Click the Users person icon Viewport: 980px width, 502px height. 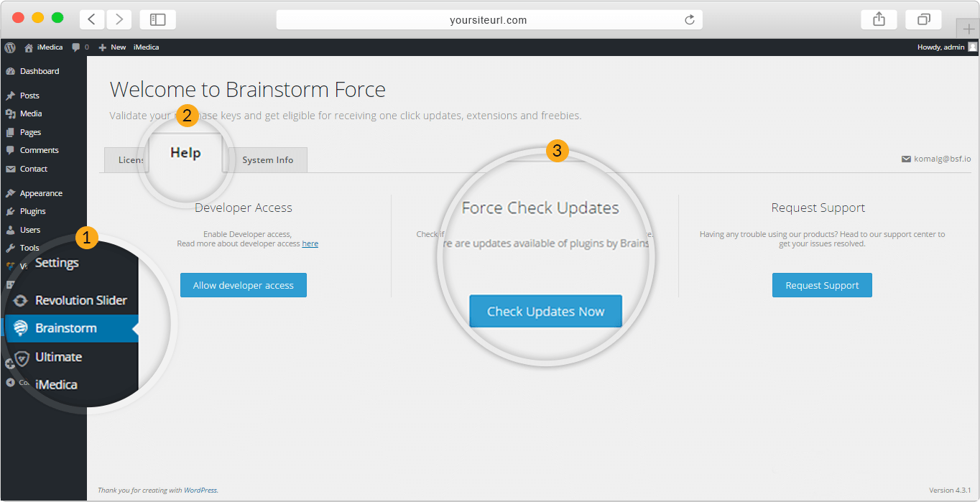(10, 230)
